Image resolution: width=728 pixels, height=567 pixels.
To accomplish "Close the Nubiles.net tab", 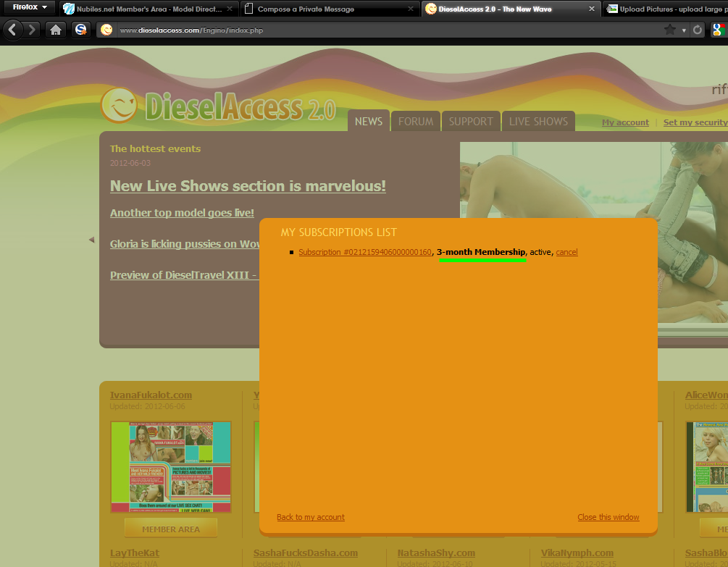I will click(230, 9).
